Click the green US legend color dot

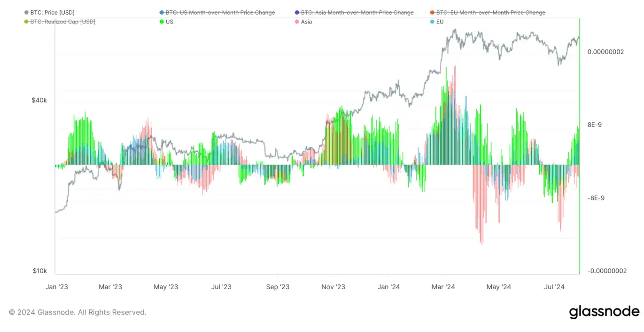(x=162, y=22)
